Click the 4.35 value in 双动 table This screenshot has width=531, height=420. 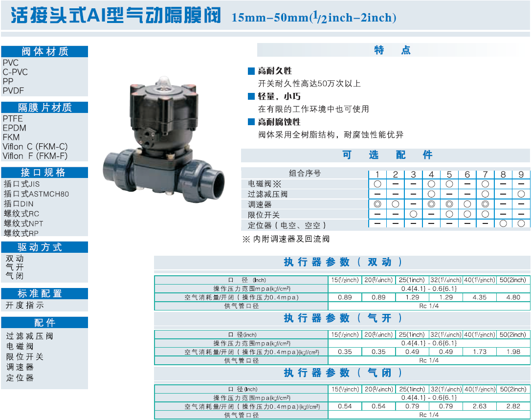480,297
